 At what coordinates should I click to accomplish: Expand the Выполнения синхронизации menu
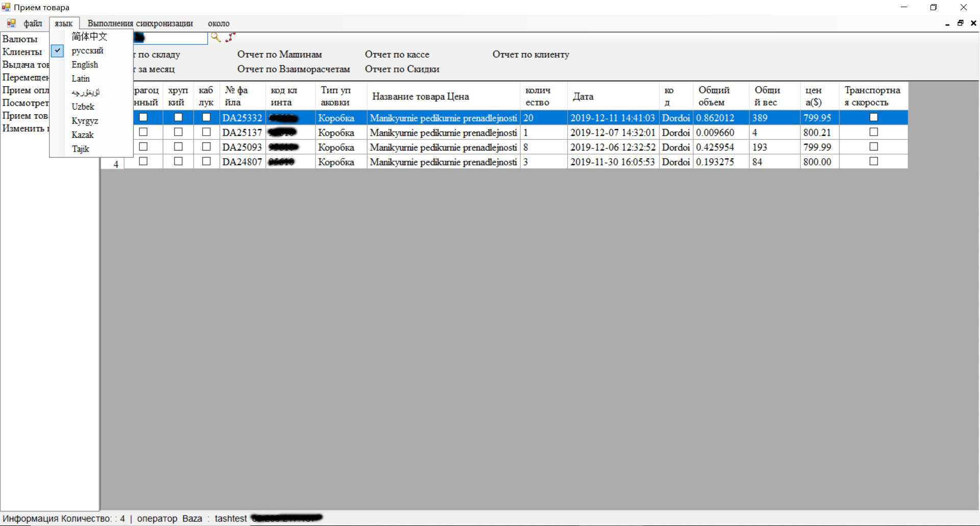pos(140,23)
